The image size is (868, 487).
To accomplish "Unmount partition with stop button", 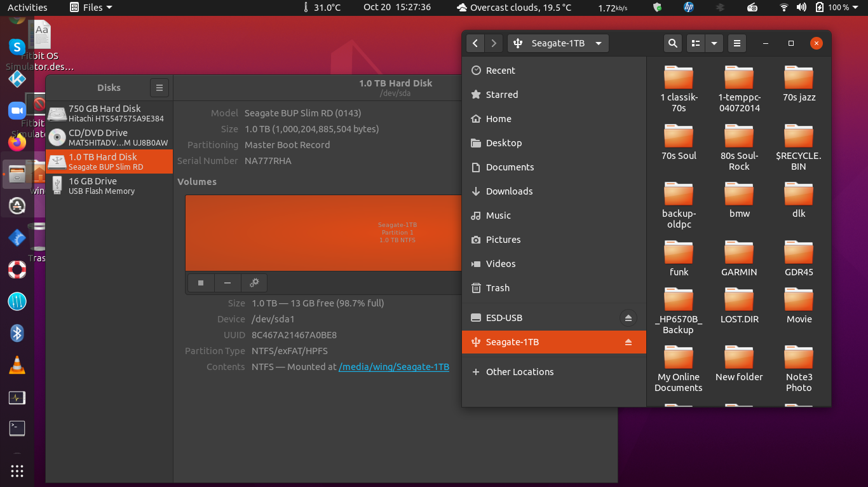I will point(201,283).
